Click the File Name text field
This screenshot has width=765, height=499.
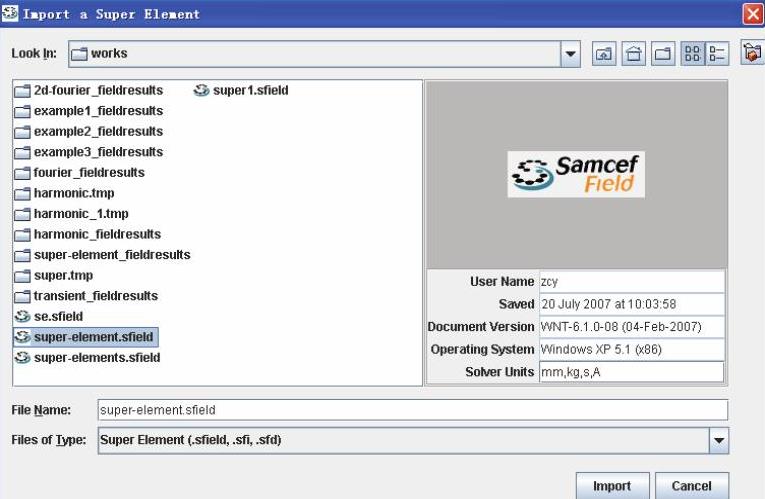click(x=411, y=410)
